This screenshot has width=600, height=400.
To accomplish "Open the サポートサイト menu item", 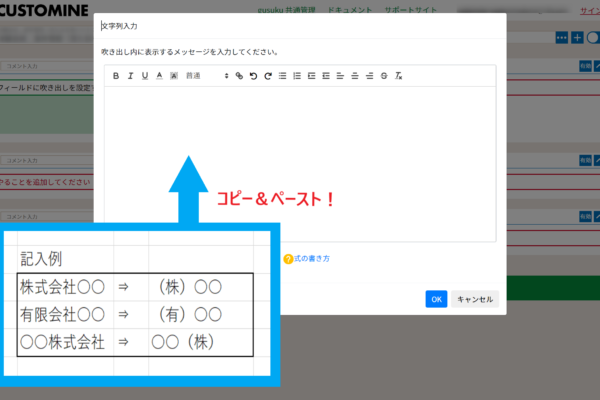I will pos(411,10).
